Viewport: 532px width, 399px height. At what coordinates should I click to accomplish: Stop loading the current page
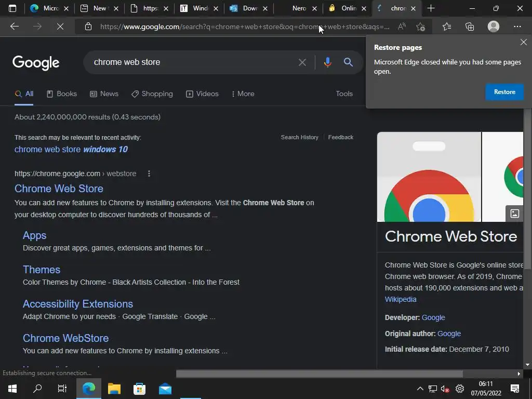point(60,26)
